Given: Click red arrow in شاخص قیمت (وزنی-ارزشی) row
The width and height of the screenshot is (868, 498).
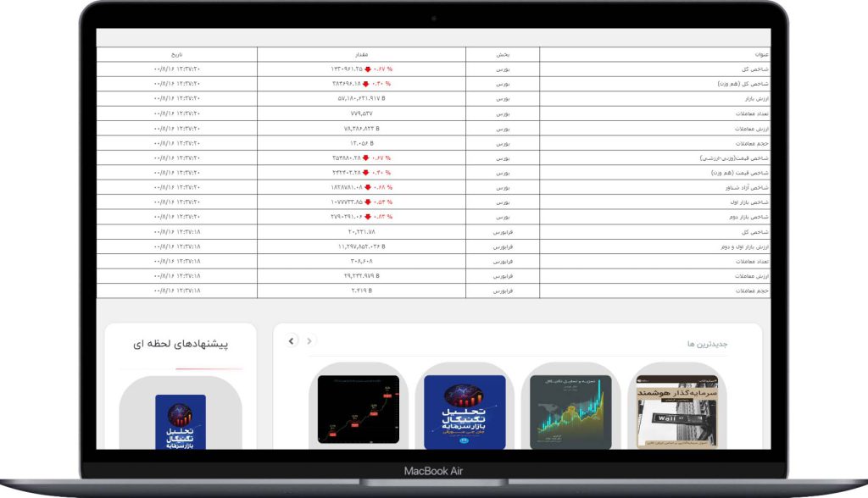Looking at the screenshot, I should pos(368,158).
